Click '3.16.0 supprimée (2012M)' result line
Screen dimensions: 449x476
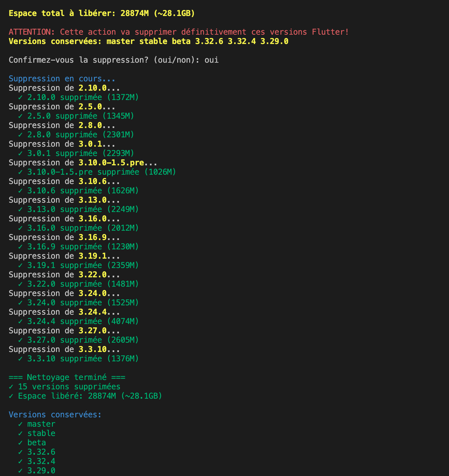click(78, 228)
